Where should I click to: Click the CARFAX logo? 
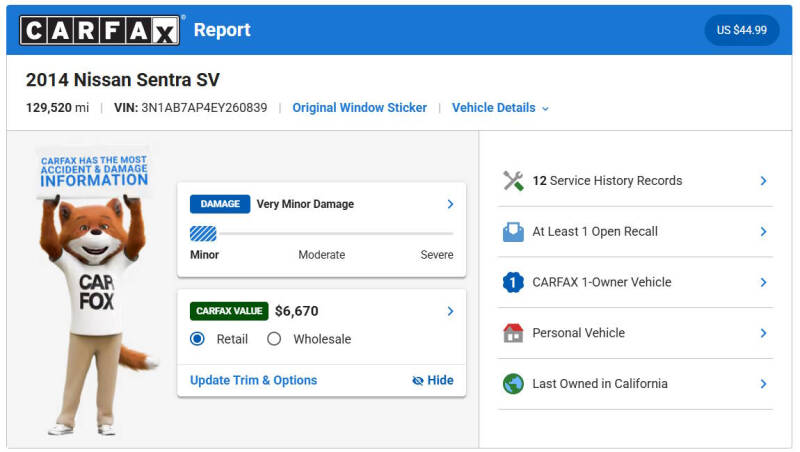[x=99, y=30]
